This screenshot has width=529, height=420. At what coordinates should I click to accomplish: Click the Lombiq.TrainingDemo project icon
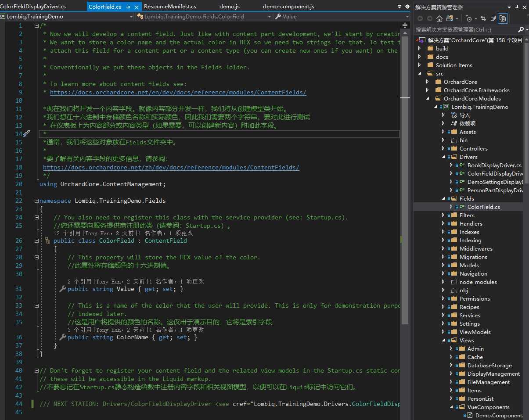click(446, 107)
